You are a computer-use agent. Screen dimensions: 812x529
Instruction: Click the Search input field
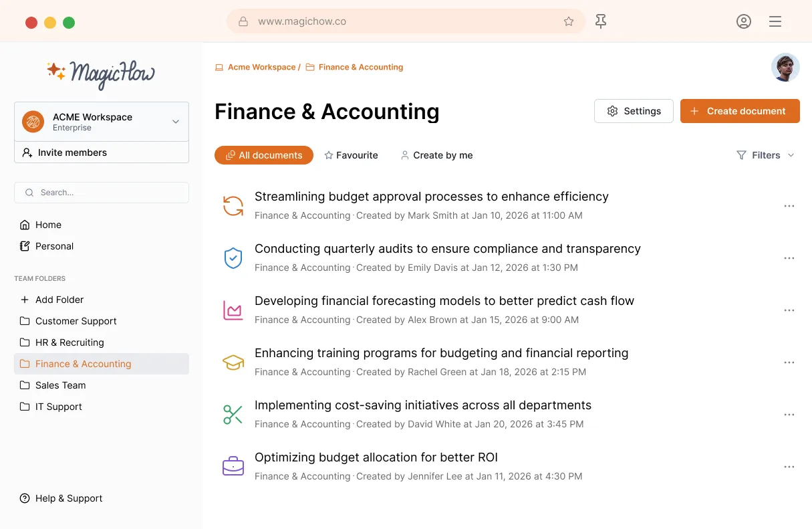pos(102,193)
